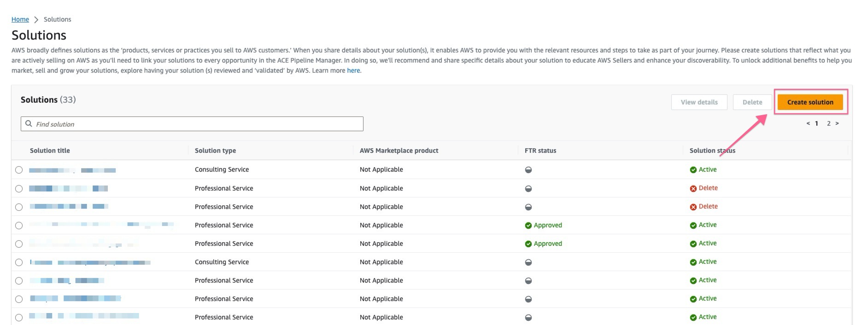Click gray FTR icon in second Consulting Service row
The height and width of the screenshot is (325, 868).
coord(528,262)
